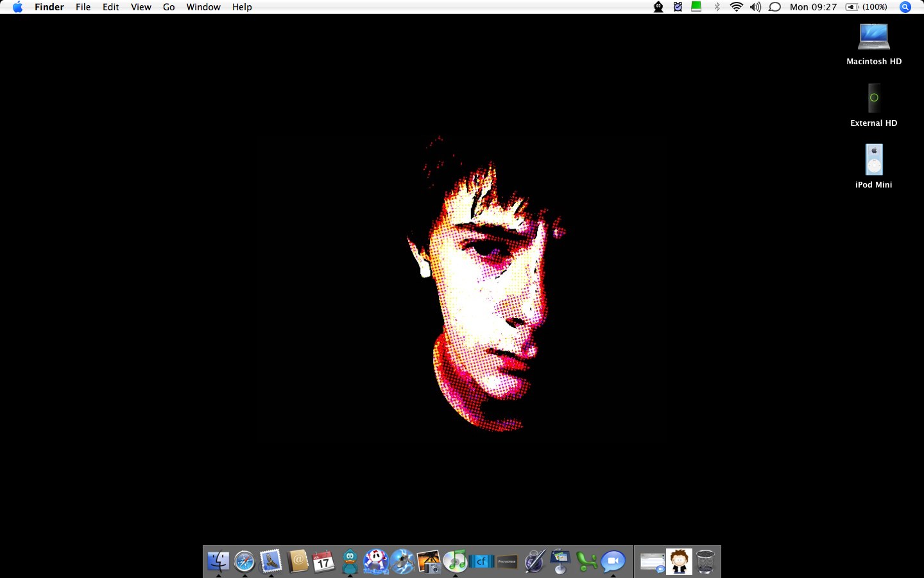Click the Macintosh HD label text

[x=874, y=62]
